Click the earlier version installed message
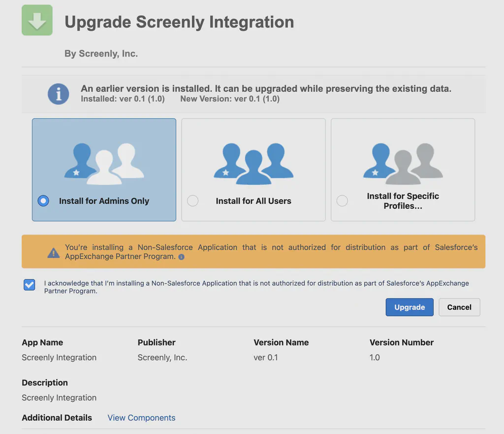 click(266, 89)
